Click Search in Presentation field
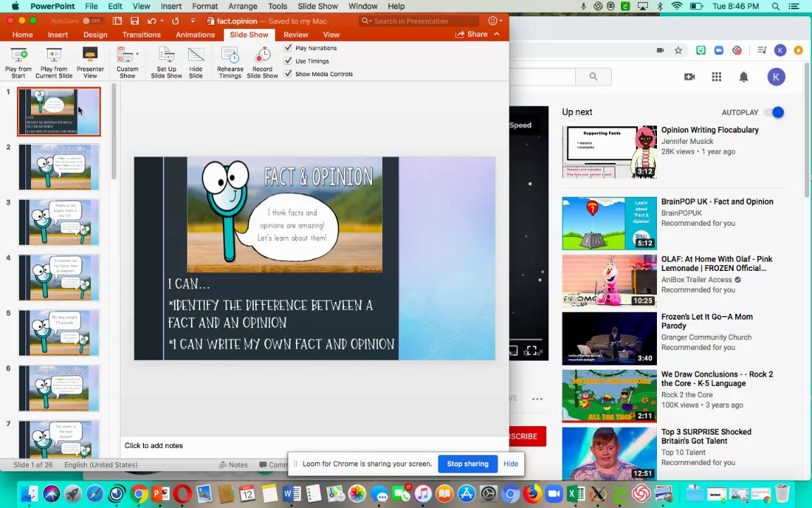The height and width of the screenshot is (508, 812). tap(419, 20)
